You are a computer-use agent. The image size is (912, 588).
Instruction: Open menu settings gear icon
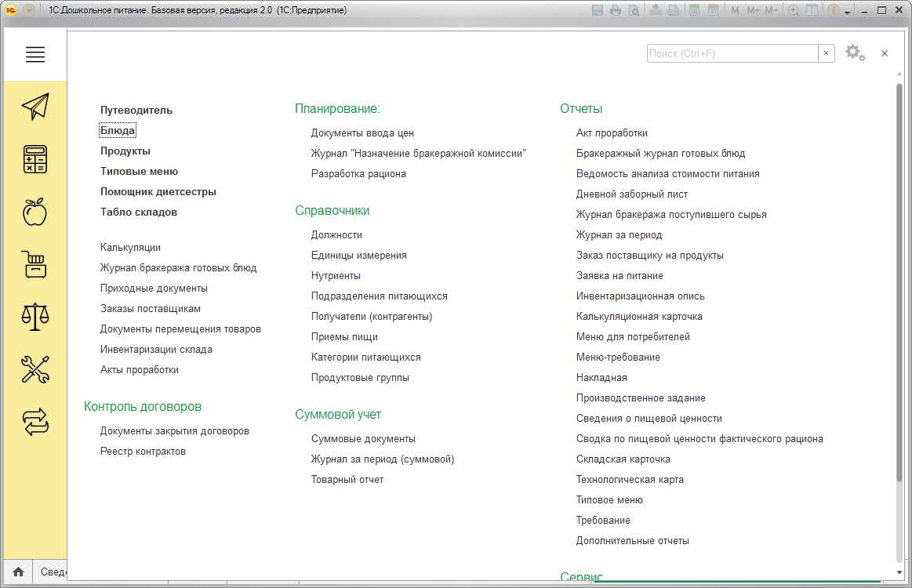click(x=855, y=53)
